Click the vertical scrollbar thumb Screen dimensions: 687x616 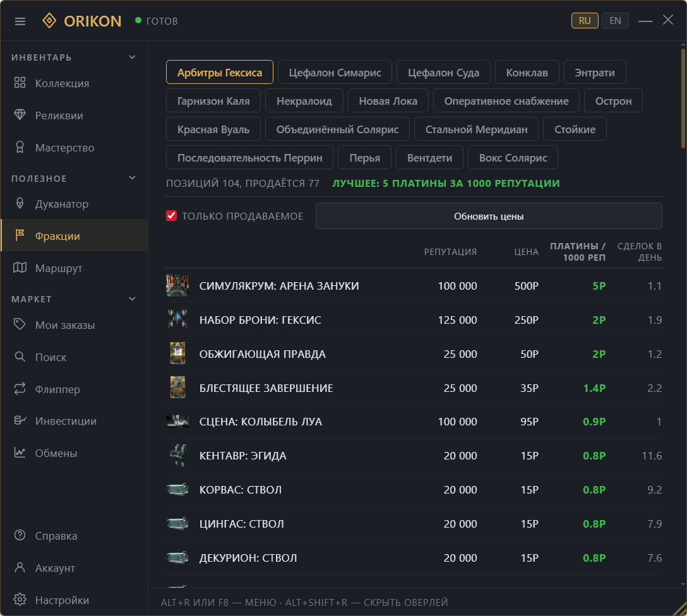(x=683, y=98)
